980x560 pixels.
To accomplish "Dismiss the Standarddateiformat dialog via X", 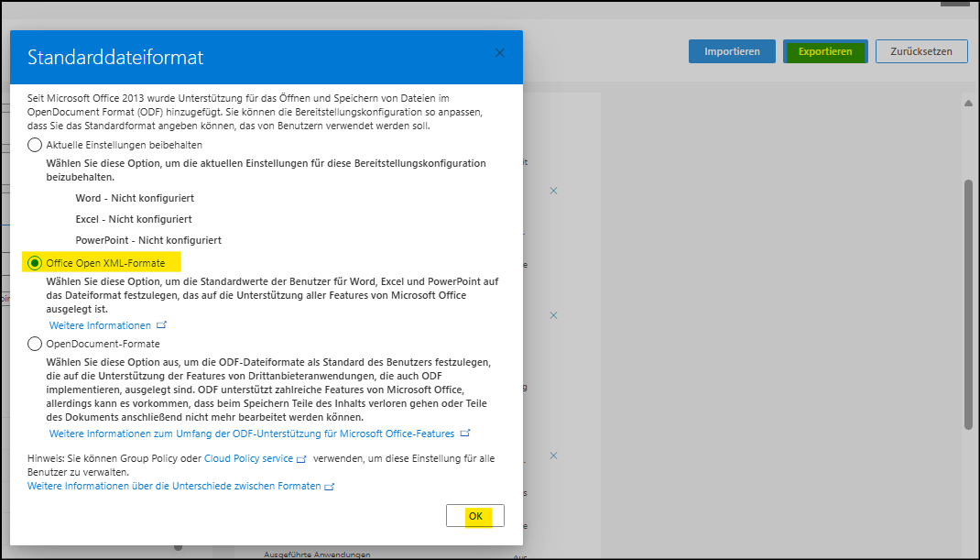I will pos(499,52).
